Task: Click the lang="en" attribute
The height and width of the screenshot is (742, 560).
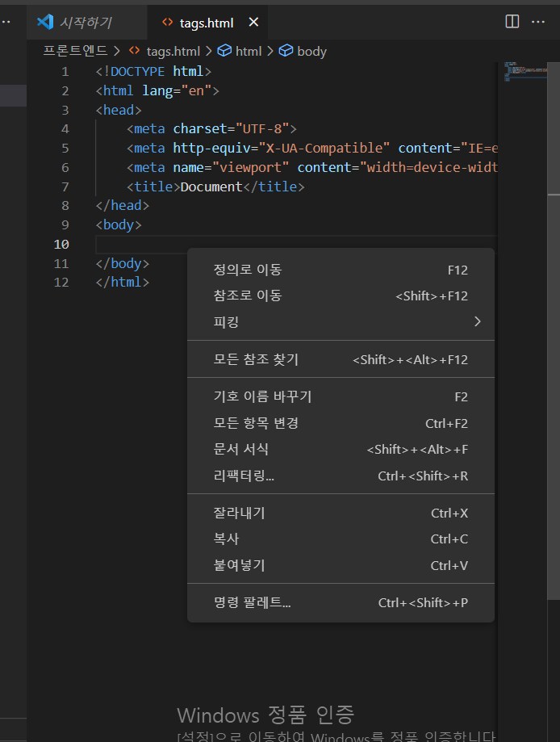Action: pyautogui.click(x=177, y=90)
